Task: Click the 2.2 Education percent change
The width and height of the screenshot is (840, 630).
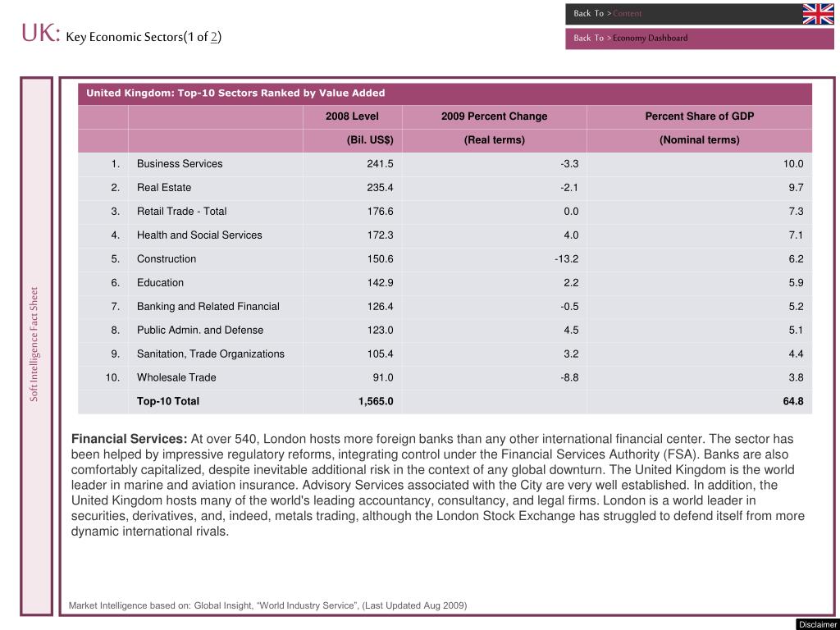Action: click(x=571, y=282)
